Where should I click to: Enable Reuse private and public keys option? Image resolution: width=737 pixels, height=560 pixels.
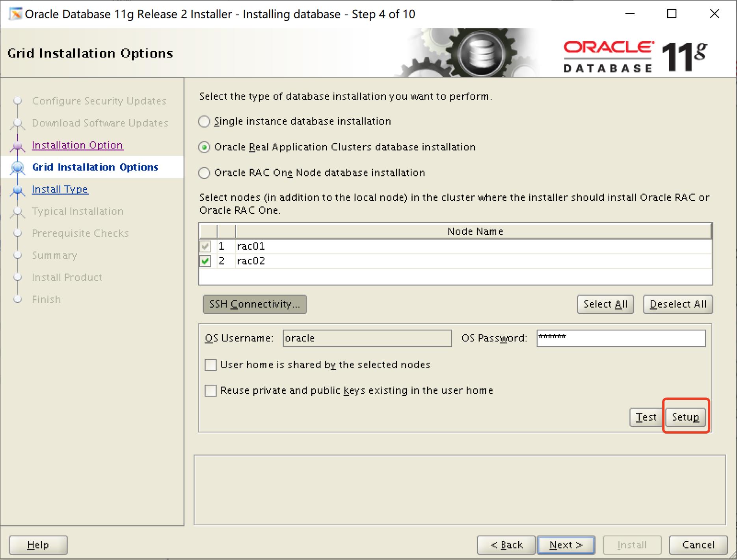pos(210,391)
